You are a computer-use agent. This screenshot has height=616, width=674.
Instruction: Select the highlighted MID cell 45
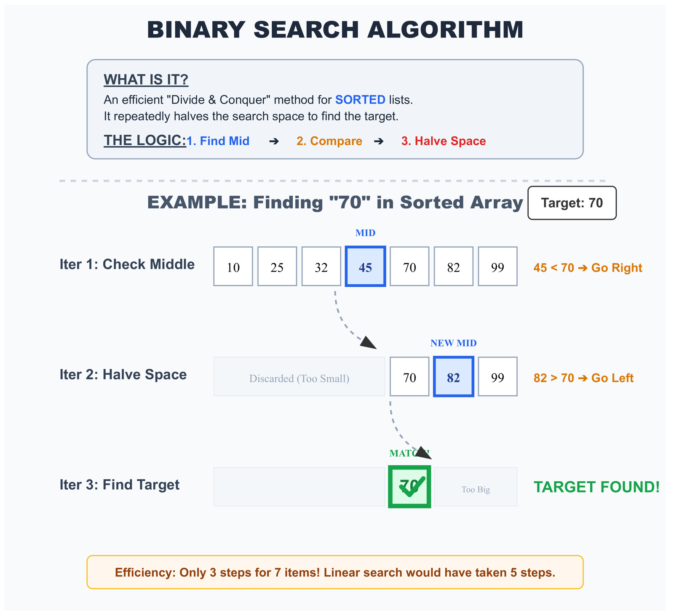(365, 267)
